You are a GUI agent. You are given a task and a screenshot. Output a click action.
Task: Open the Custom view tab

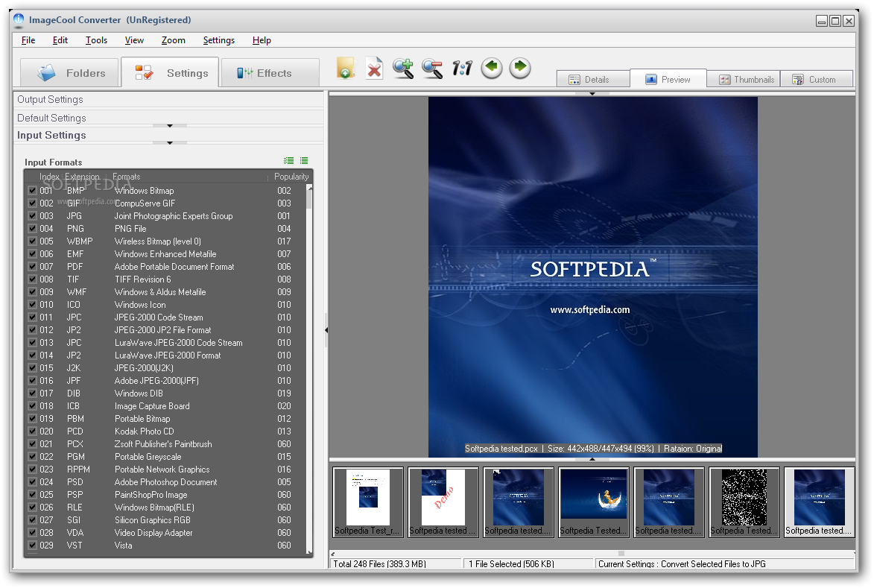click(817, 79)
